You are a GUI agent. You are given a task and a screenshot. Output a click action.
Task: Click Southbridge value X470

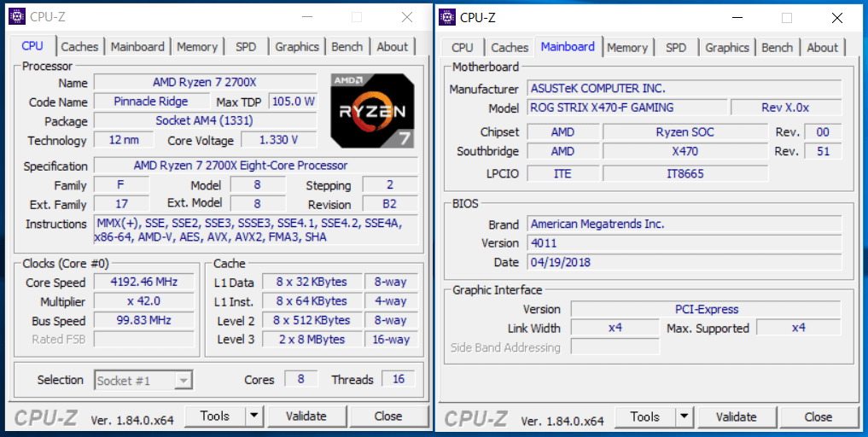pyautogui.click(x=685, y=151)
